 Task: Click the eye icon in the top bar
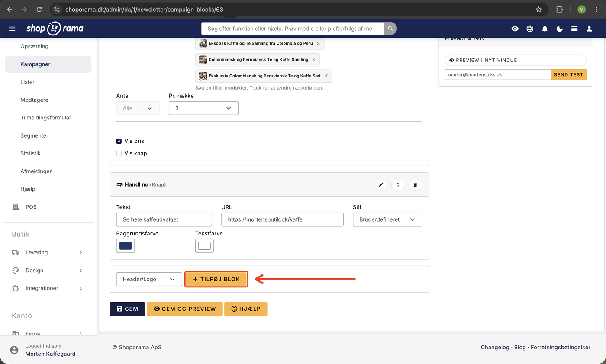coord(515,29)
